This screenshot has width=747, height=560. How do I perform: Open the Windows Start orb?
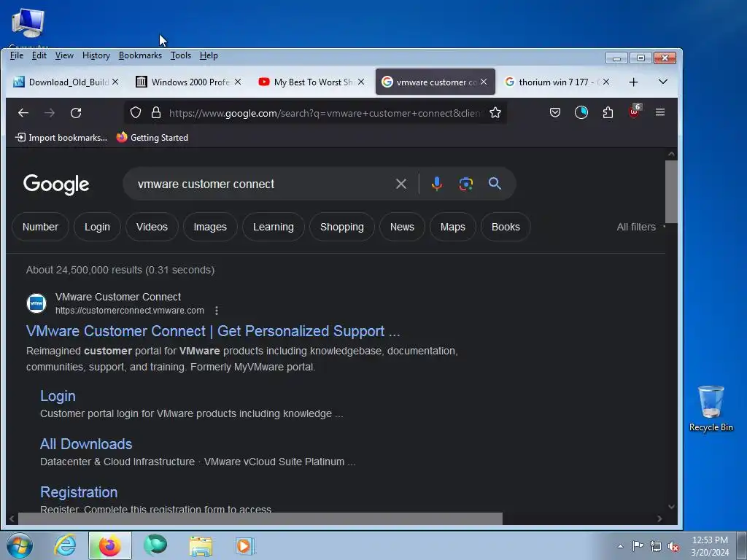coord(20,545)
